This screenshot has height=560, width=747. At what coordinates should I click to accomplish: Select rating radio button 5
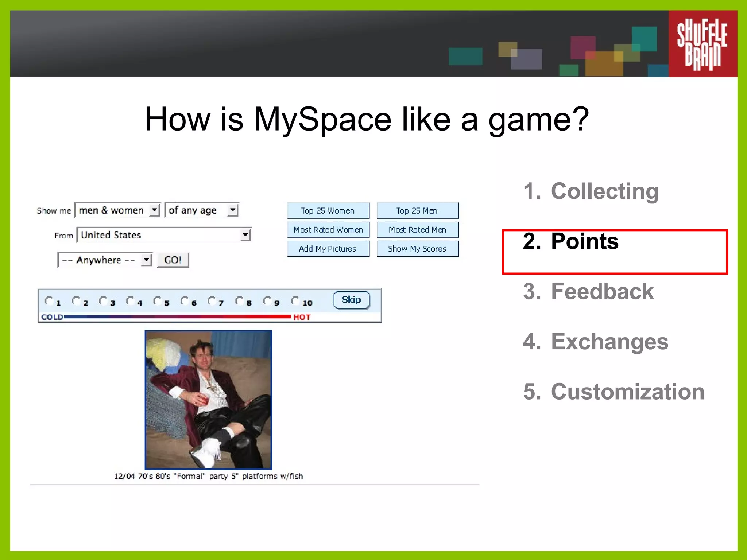158,301
